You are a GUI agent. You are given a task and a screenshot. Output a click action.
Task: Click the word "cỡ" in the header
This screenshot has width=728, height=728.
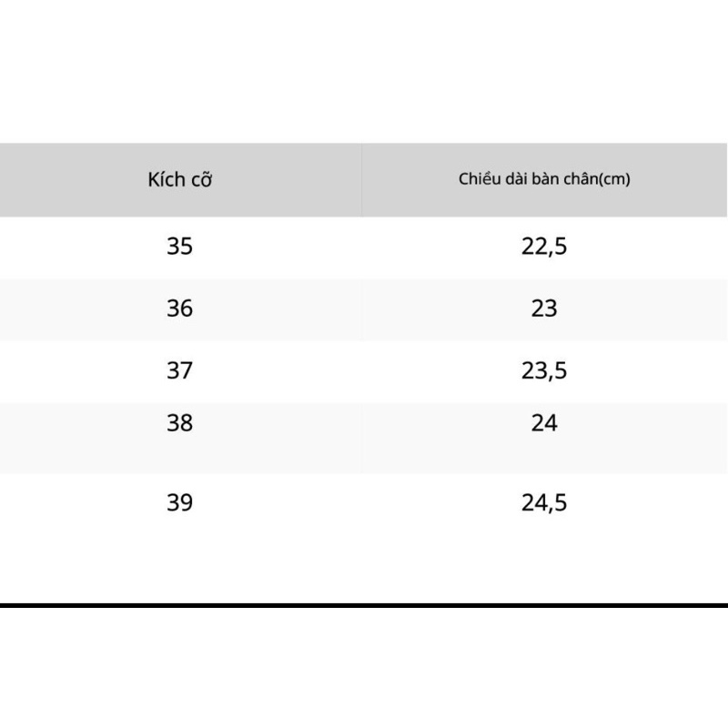coord(201,179)
